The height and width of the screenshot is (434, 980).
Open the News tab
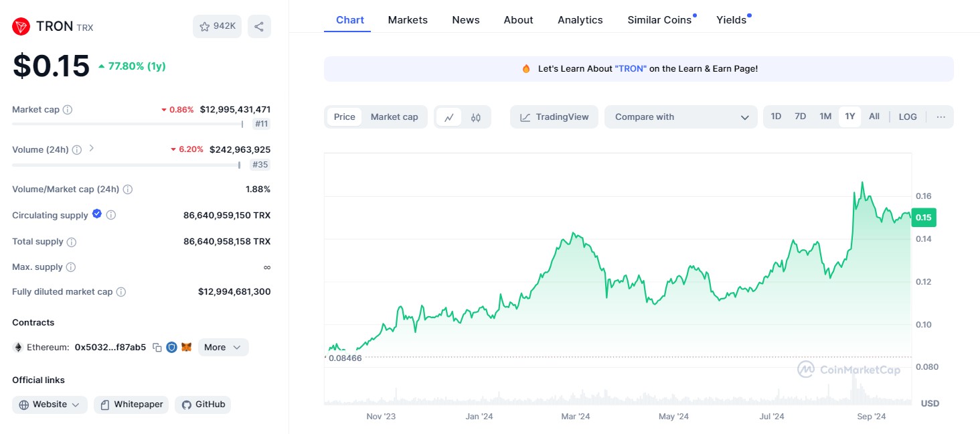click(466, 20)
